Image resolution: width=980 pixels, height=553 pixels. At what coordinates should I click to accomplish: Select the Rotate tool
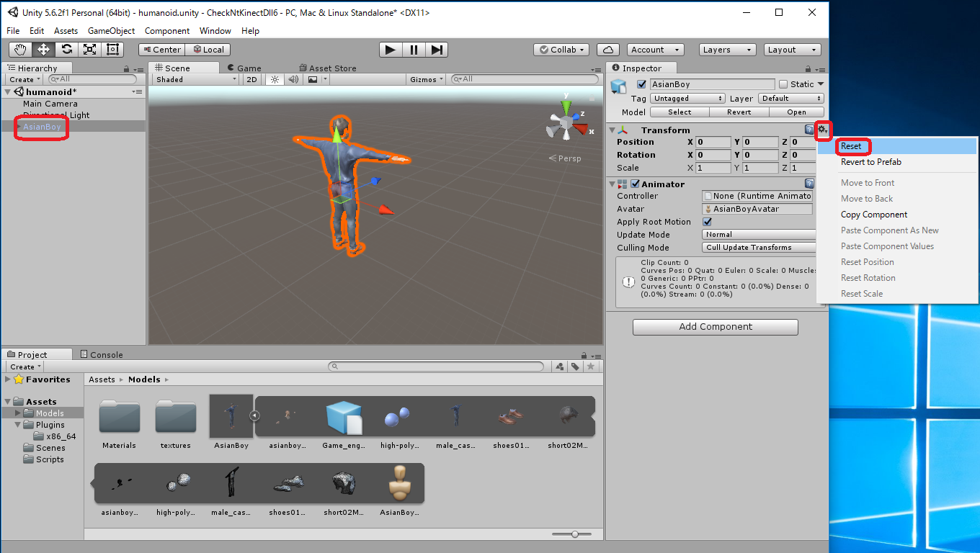(66, 50)
